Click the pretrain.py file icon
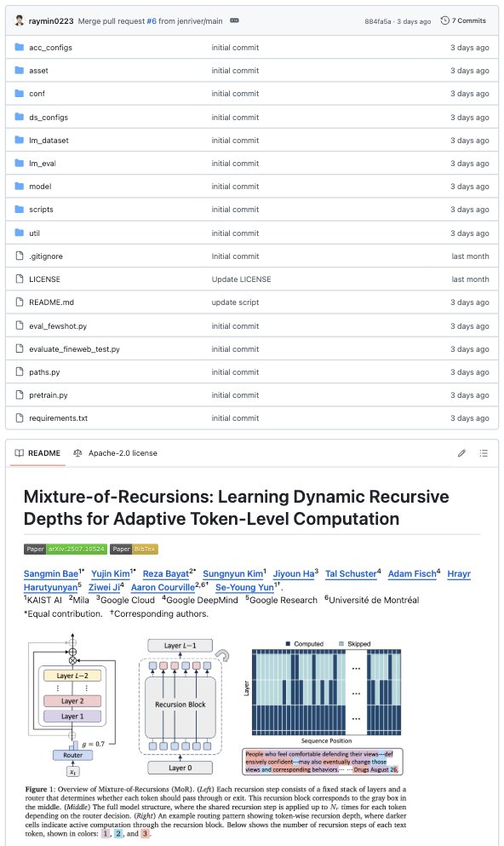504x846 pixels. coord(20,395)
